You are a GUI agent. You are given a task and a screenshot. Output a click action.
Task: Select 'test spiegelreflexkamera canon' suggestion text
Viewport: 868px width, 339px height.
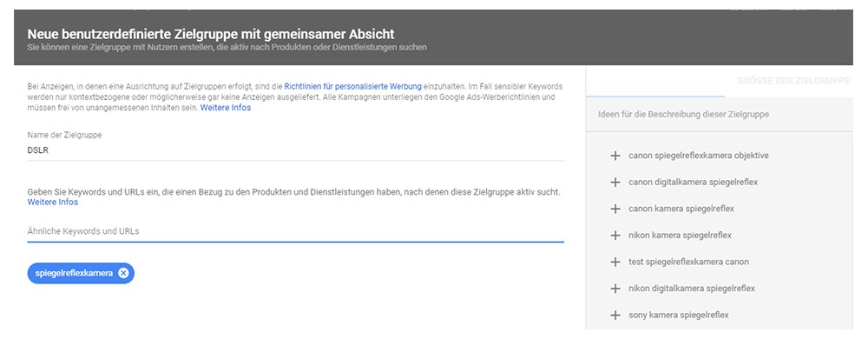pyautogui.click(x=688, y=262)
